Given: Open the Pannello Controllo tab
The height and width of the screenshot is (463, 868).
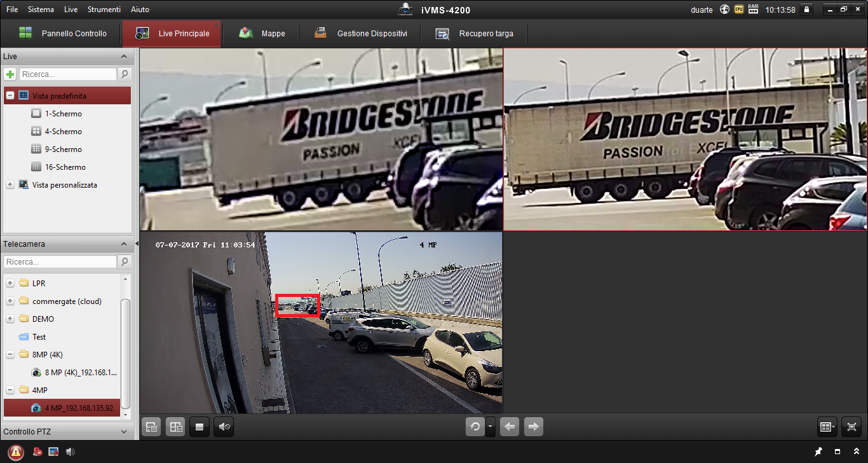Looking at the screenshot, I should (x=62, y=34).
